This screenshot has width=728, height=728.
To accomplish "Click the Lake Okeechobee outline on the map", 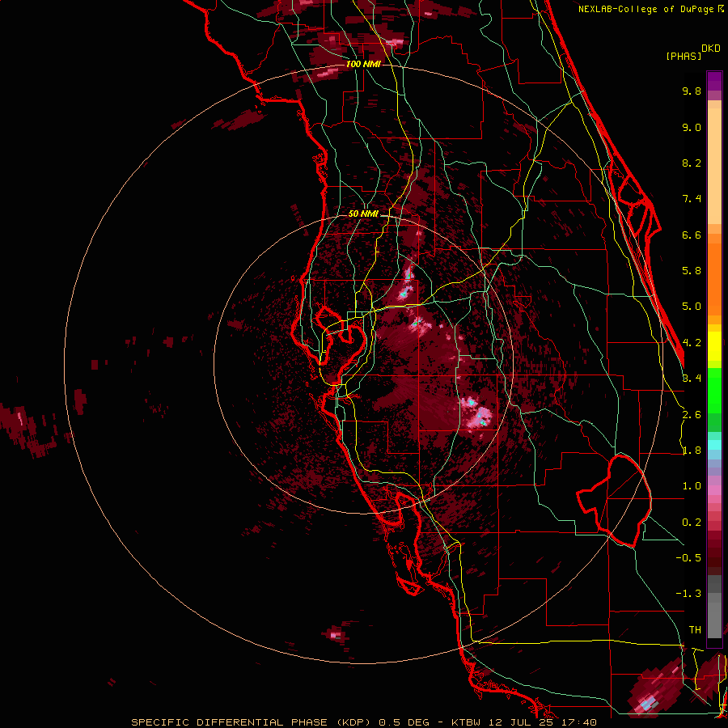I will tap(614, 501).
